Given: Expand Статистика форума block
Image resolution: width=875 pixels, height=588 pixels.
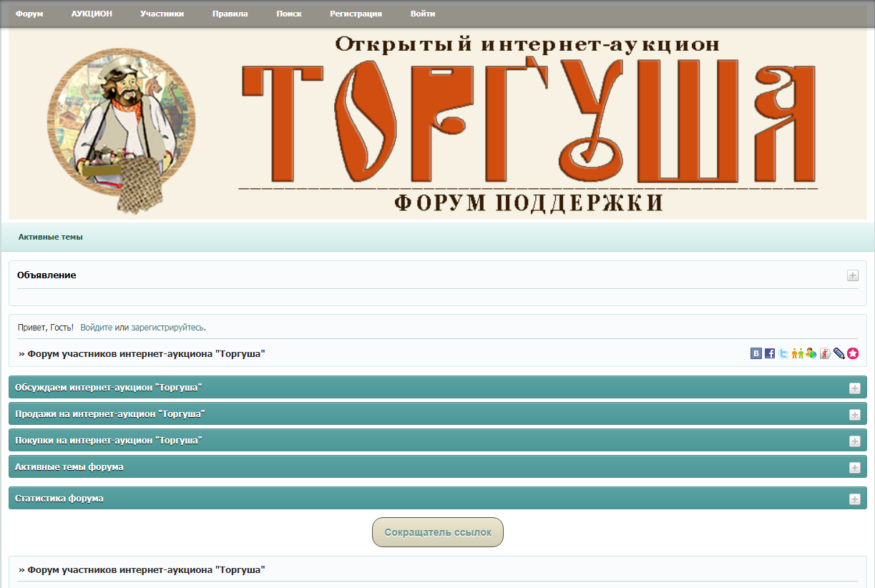Looking at the screenshot, I should tap(854, 499).
